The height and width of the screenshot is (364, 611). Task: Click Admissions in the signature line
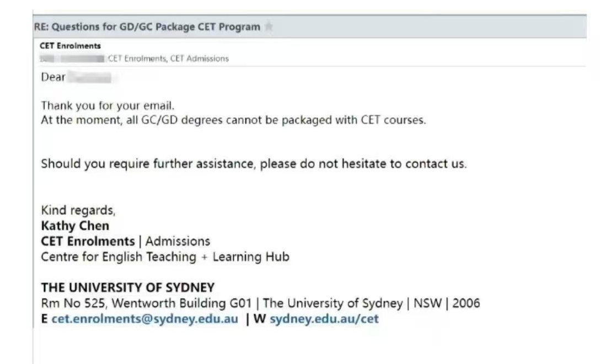point(178,241)
